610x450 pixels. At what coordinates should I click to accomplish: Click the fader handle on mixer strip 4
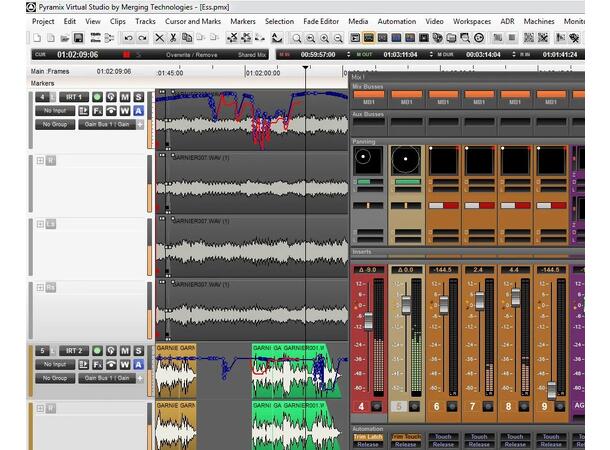point(368,321)
